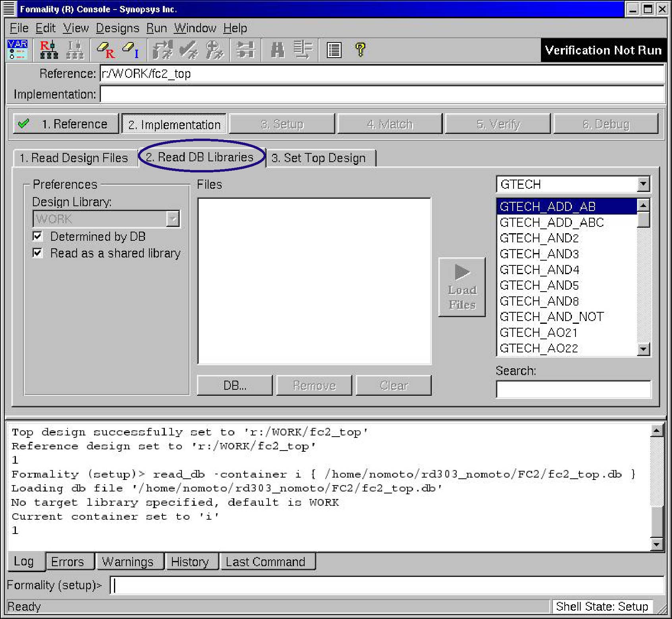Select the 2. Implementation step tab
The height and width of the screenshot is (619, 672).
174,124
